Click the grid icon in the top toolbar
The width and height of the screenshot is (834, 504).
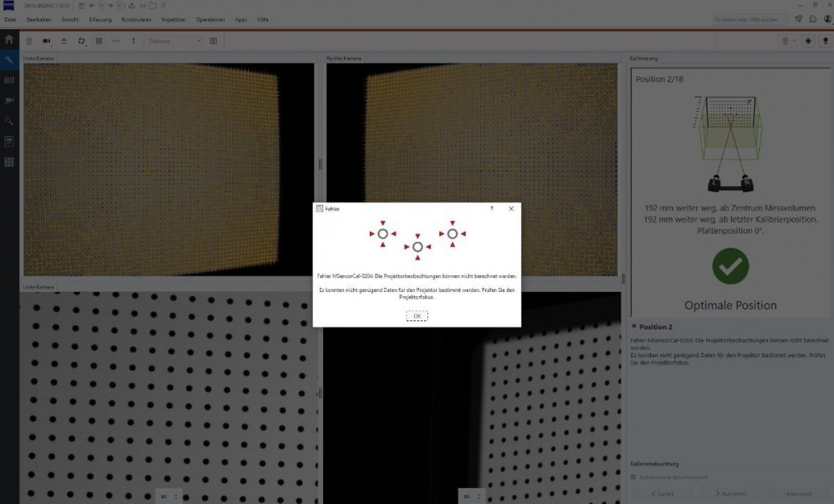pyautogui.click(x=99, y=40)
